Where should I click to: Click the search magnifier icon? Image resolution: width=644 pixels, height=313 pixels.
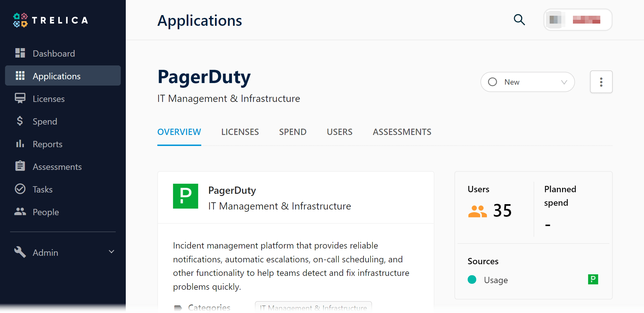click(519, 20)
